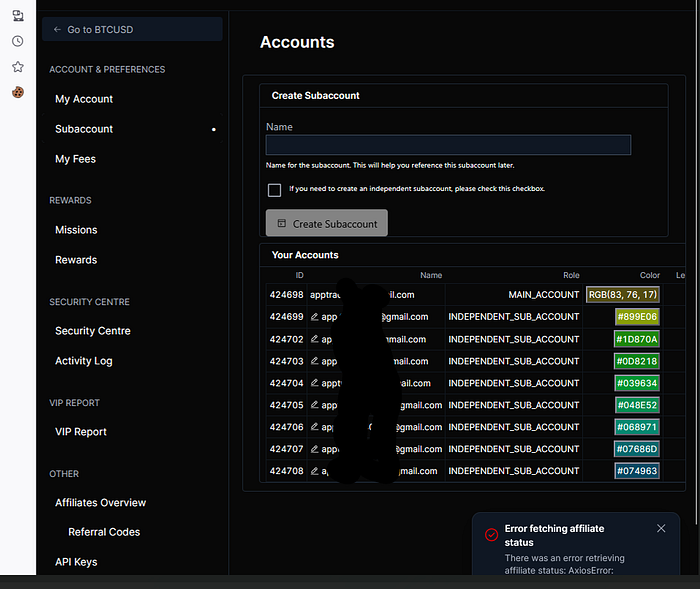Click the star favorites icon

click(18, 67)
